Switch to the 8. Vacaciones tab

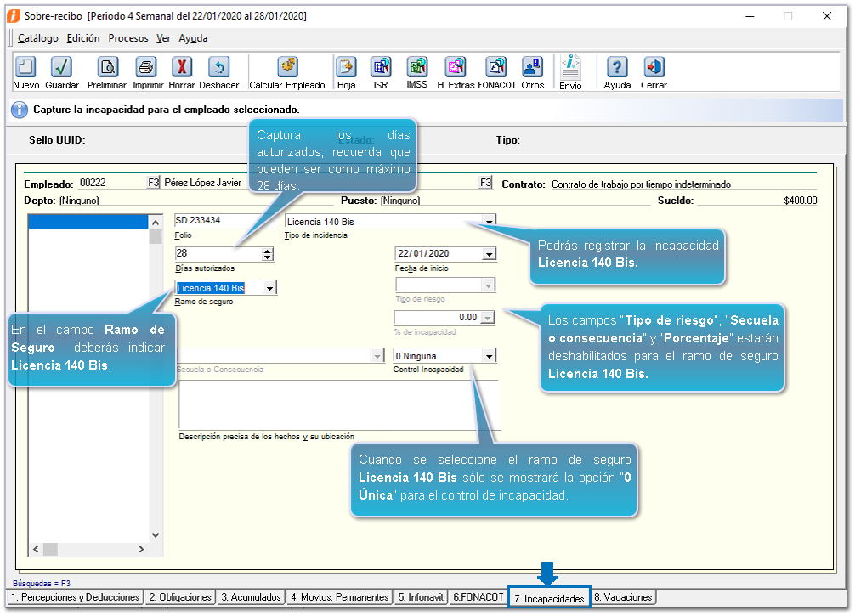624,597
